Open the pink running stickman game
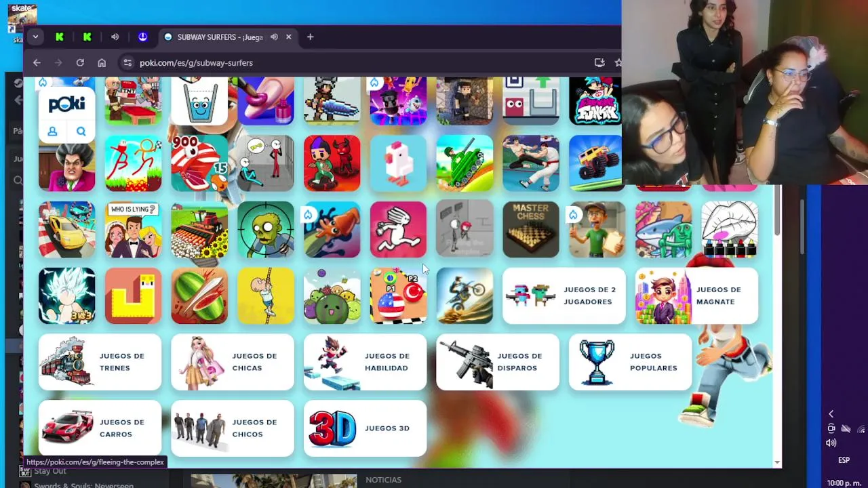The width and height of the screenshot is (868, 488). point(398,230)
